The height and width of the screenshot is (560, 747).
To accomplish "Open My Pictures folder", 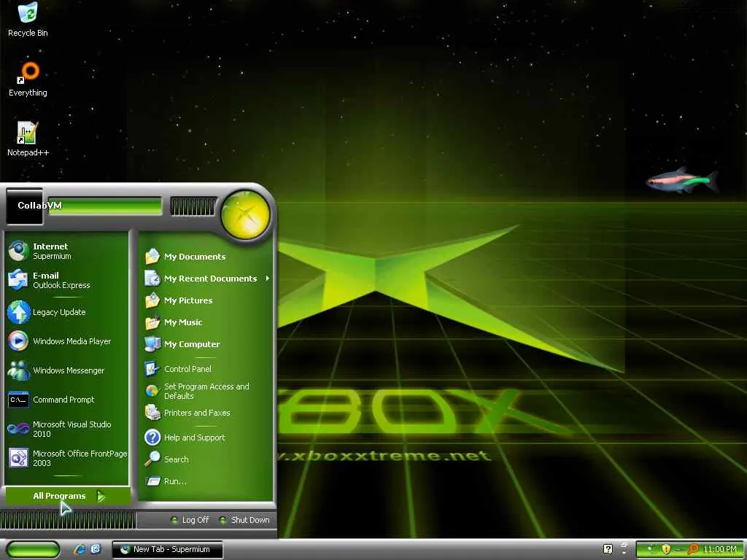I will (206, 300).
